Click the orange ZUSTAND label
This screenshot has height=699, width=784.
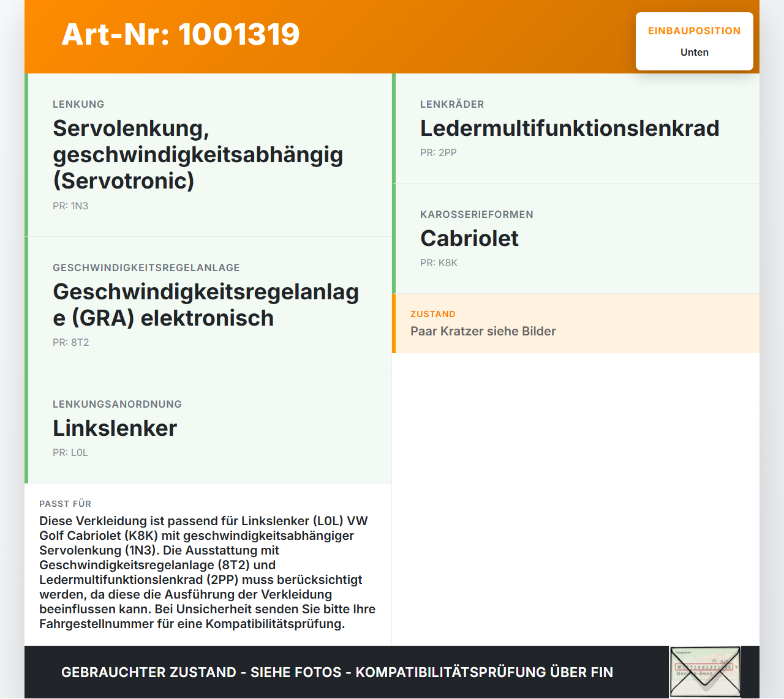(x=433, y=314)
